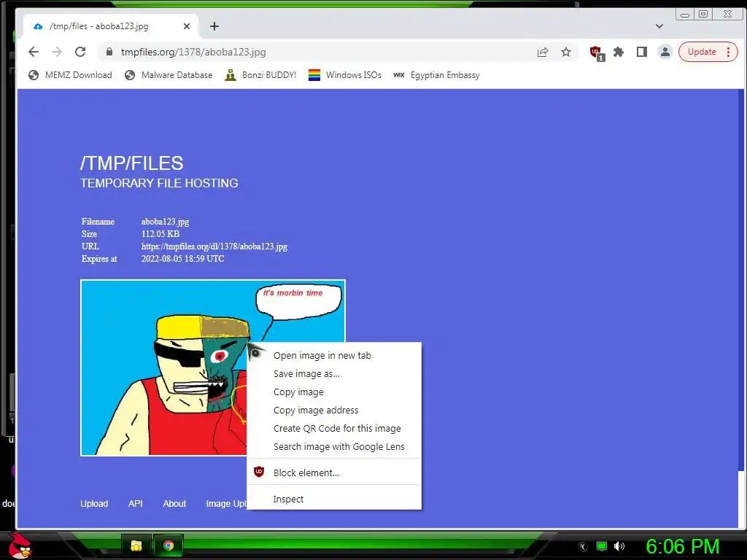Follow the tmpfiles.org/dl/1378/aboba123.jpg download URL
747x560 pixels.
[214, 246]
